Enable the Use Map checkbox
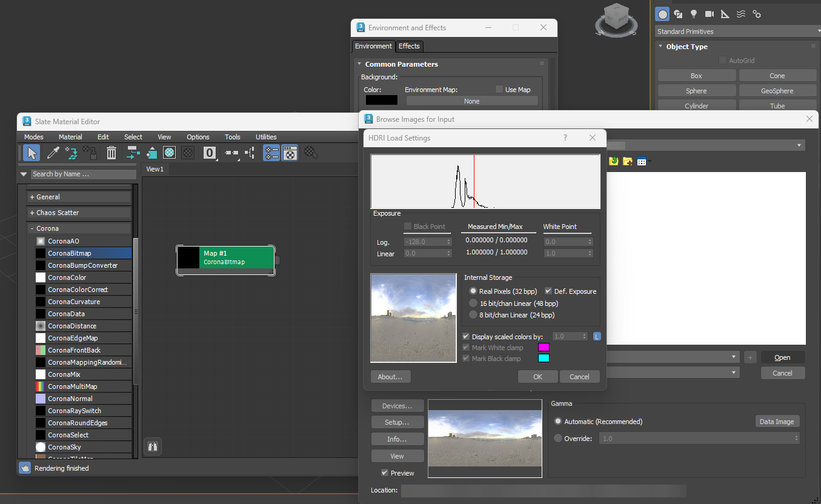 click(x=499, y=90)
